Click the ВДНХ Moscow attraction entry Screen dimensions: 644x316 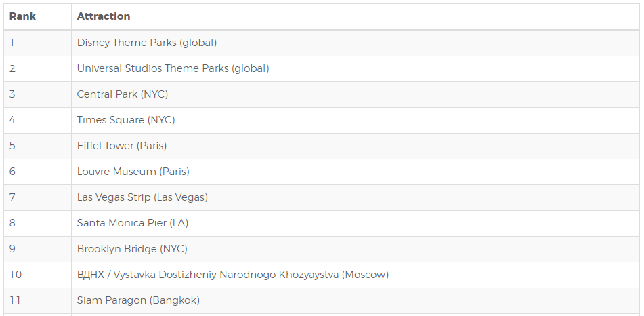[x=232, y=275]
